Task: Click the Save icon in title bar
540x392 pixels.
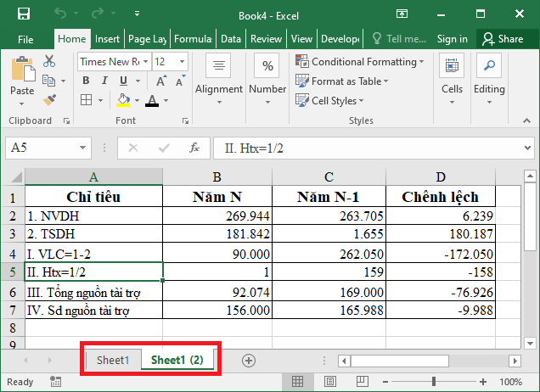Action: (x=23, y=14)
